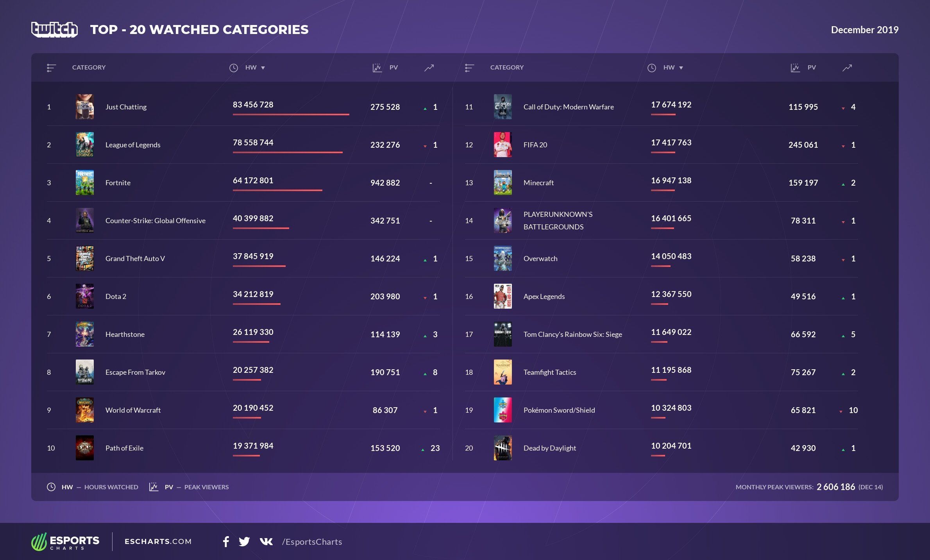Viewport: 930px width, 560px height.
Task: Click the sort icon next to left CATEGORY header
Action: pos(51,67)
